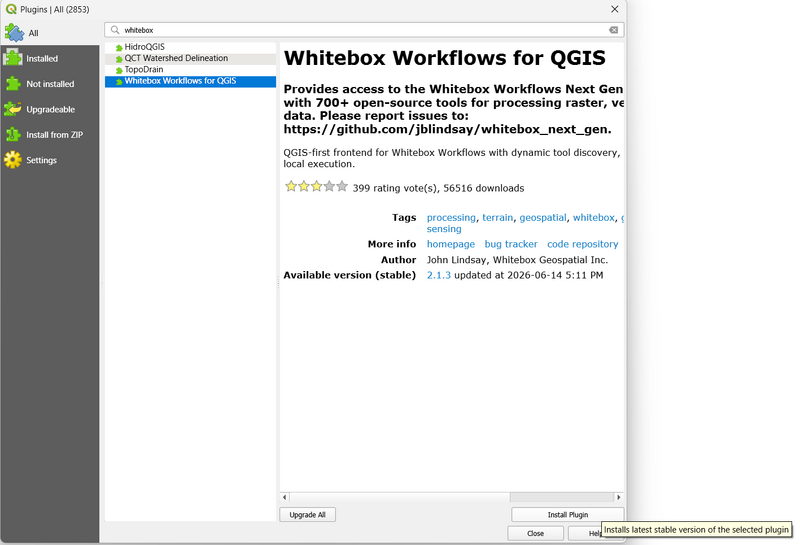Open the geospatial tag link
The width and height of the screenshot is (800, 545).
pos(543,217)
